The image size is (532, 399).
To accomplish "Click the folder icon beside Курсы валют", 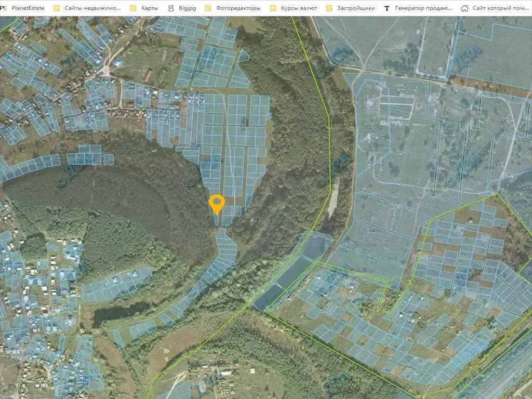I will pyautogui.click(x=273, y=8).
